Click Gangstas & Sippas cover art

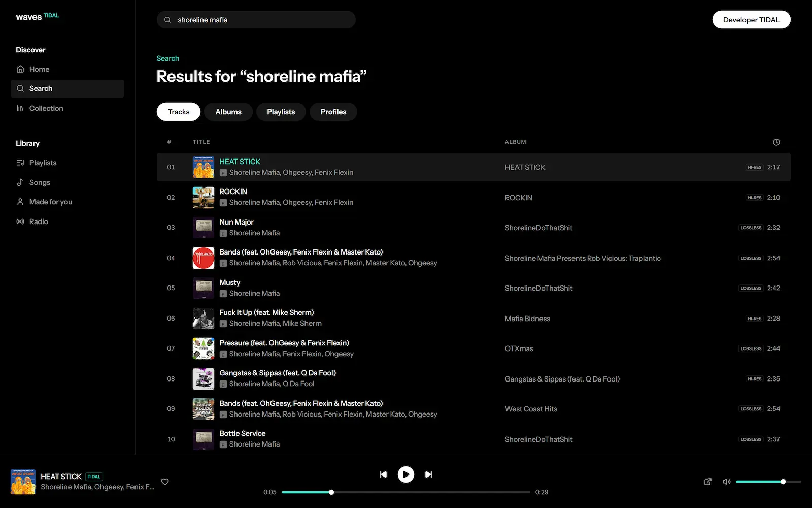click(204, 379)
